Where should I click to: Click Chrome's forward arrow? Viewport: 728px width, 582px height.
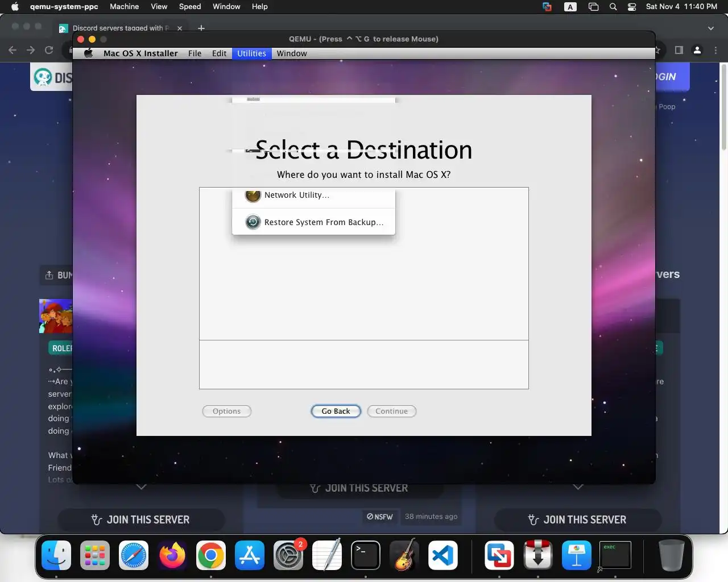coord(31,50)
